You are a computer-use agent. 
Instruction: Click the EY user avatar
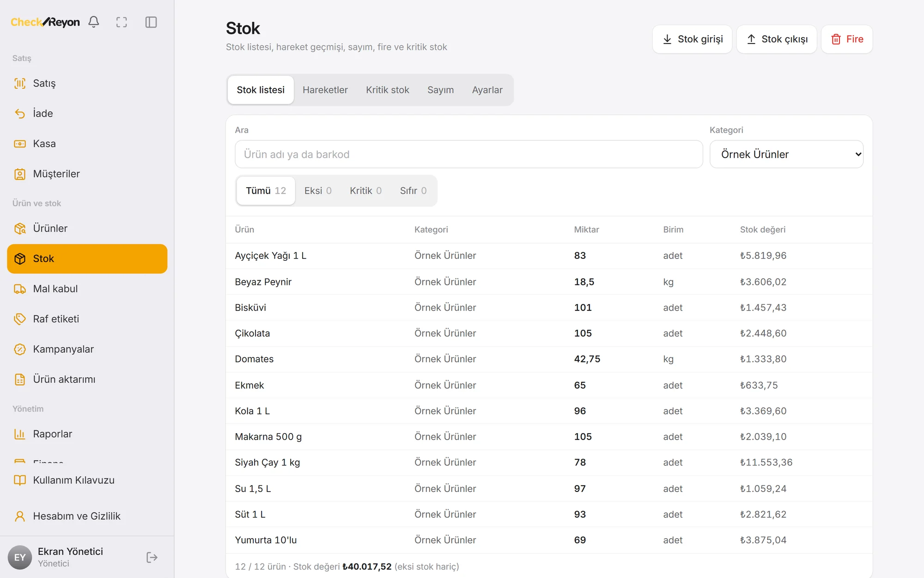click(x=20, y=557)
